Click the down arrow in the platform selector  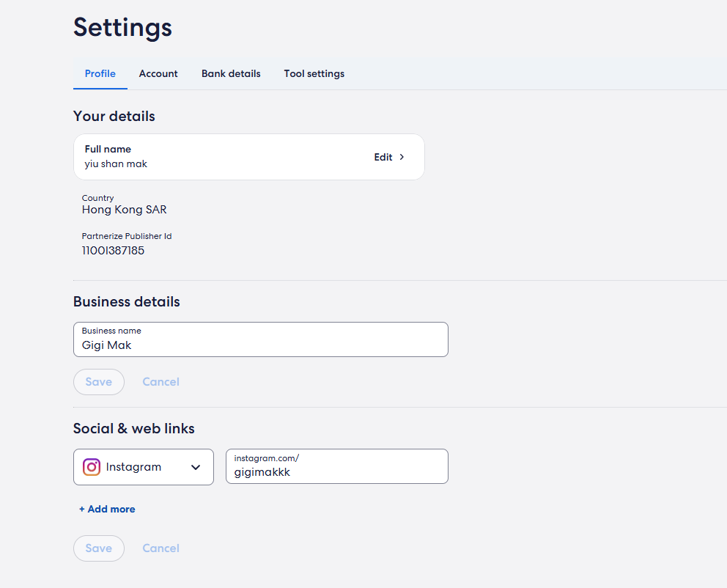pyautogui.click(x=196, y=468)
